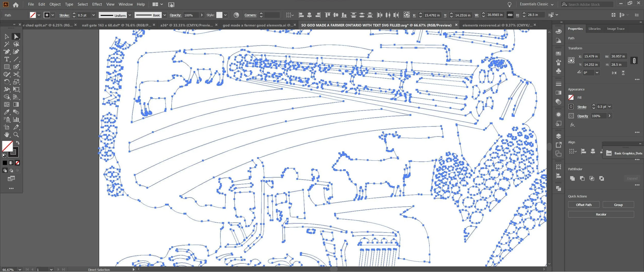Open stroke weight dropdown in control bar

click(94, 15)
